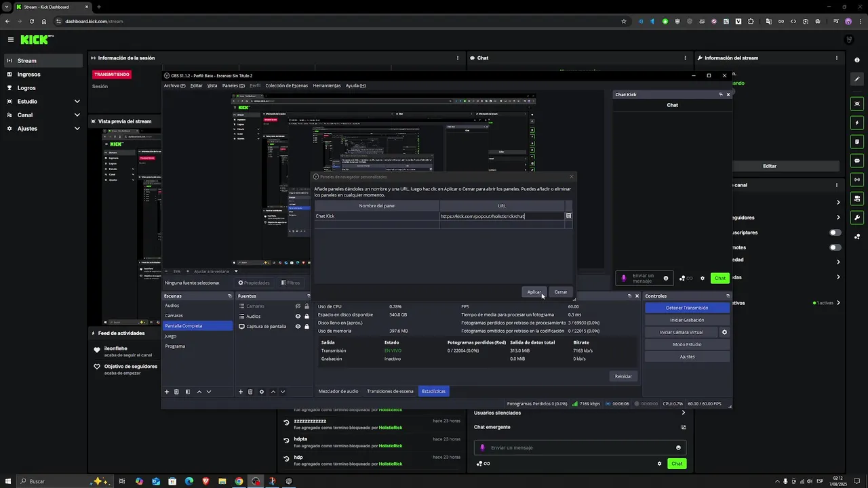Screen dimensions: 868x488
Task: Toggle the suscriptores switch in channel panel
Action: click(x=835, y=232)
